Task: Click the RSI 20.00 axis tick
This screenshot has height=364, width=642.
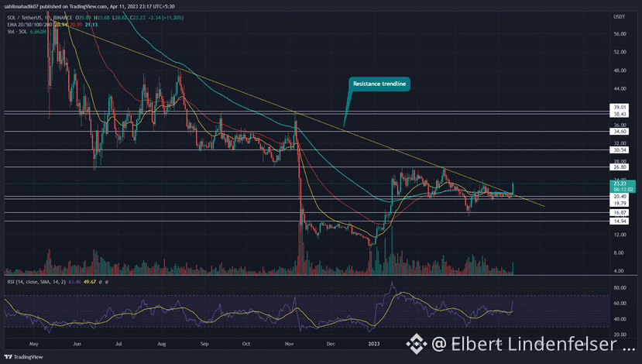Action: [620, 335]
